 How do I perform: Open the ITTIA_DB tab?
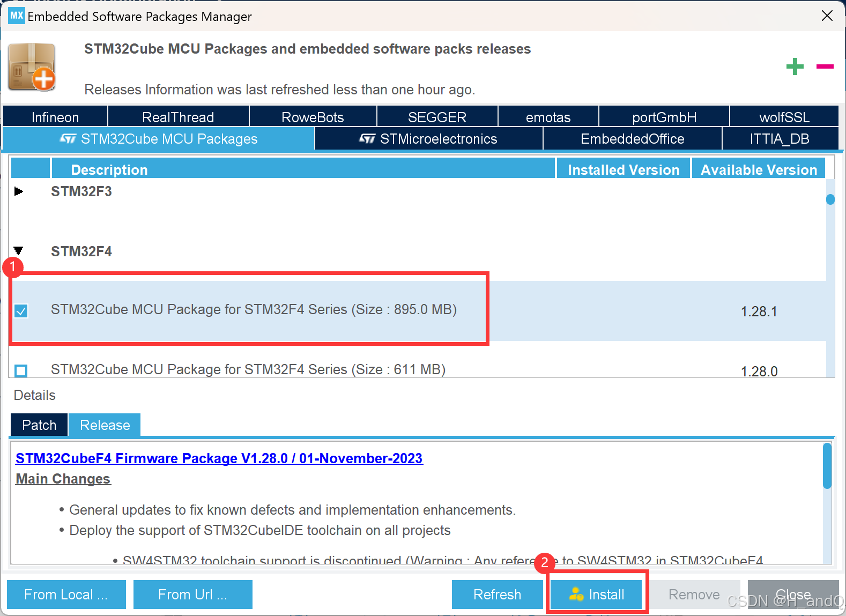(x=780, y=139)
